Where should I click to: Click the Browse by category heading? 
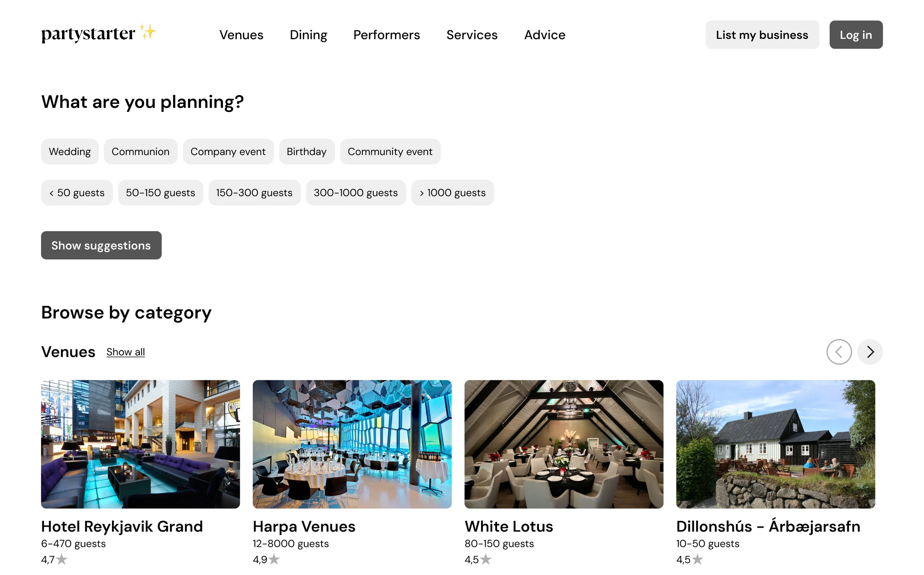126,313
